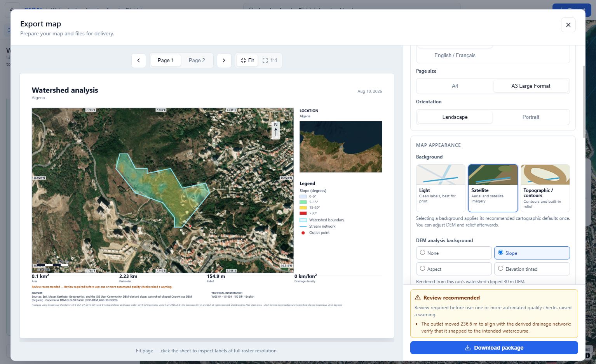
Task: Pick the Satellite background card
Action: [x=493, y=188]
